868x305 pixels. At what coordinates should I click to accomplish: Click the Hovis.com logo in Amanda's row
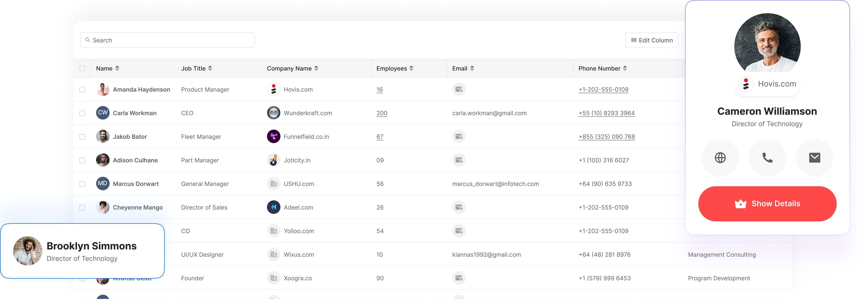pos(274,89)
